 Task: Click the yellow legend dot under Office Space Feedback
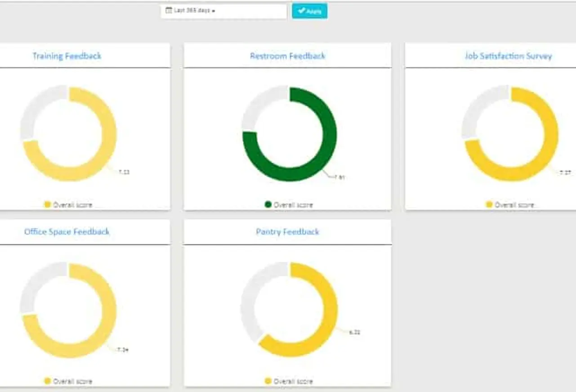[47, 381]
